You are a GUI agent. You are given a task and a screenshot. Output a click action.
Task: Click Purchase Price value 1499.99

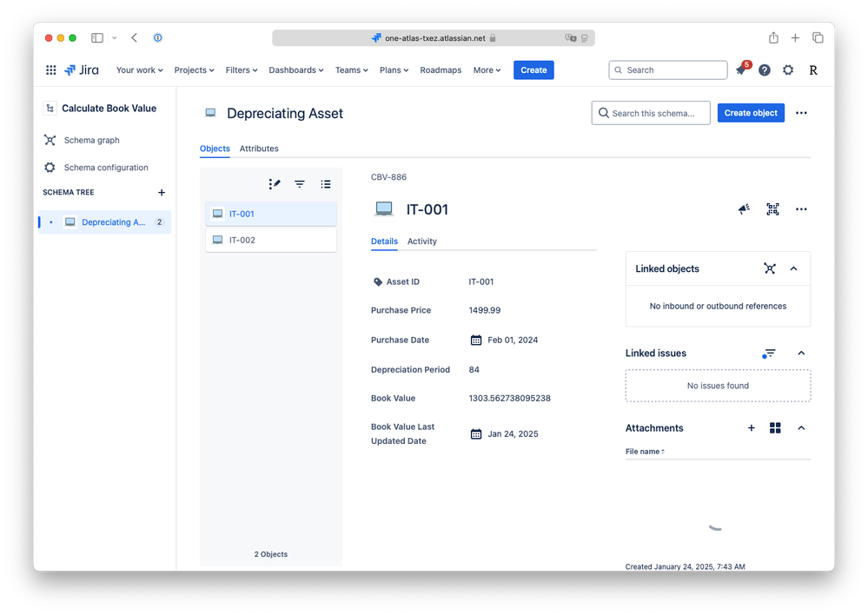click(x=484, y=310)
